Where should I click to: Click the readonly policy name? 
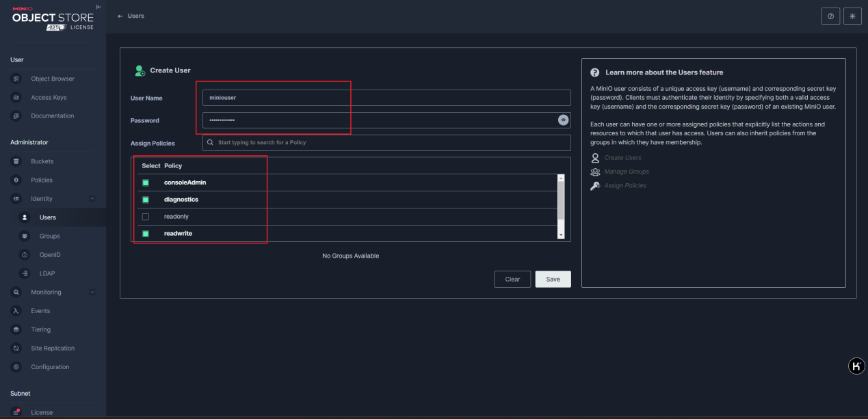point(176,217)
